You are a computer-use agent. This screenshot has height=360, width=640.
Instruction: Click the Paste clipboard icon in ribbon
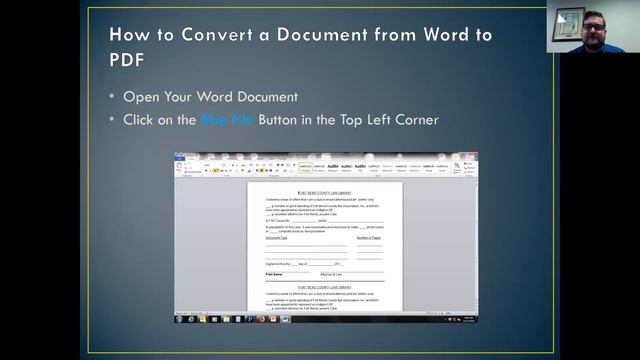179,167
